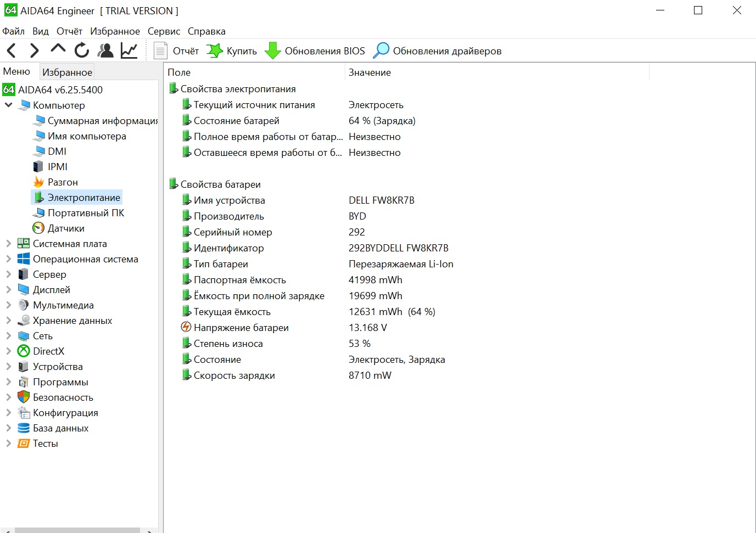Click the sidebar horizontal scrollbar
This screenshot has height=533, width=756.
point(77,530)
